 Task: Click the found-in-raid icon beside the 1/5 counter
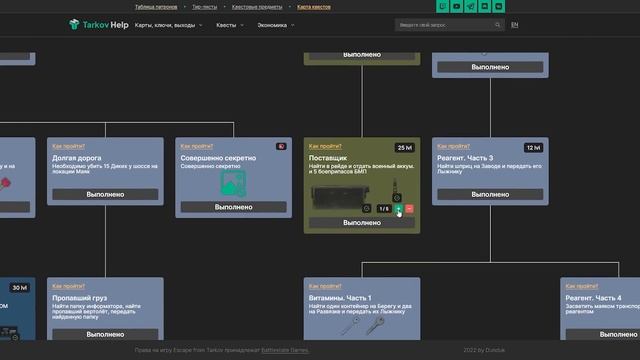367,209
